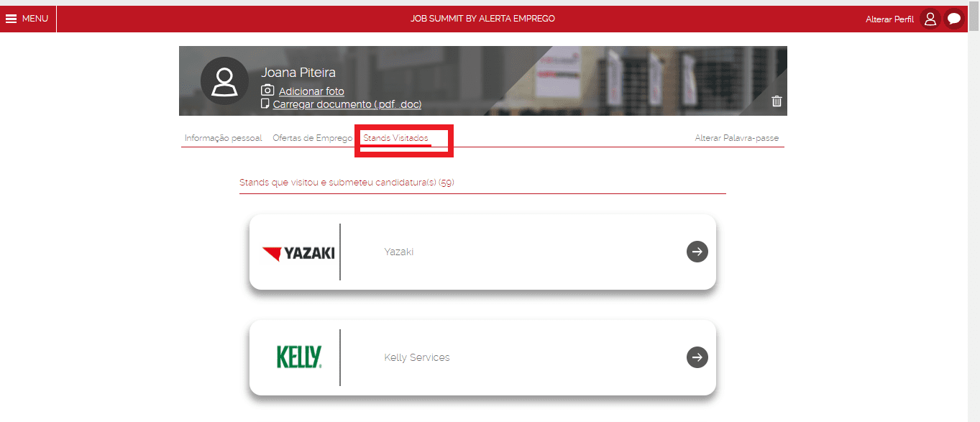Click the Adicionar foto link
The height and width of the screenshot is (422, 980).
point(311,91)
